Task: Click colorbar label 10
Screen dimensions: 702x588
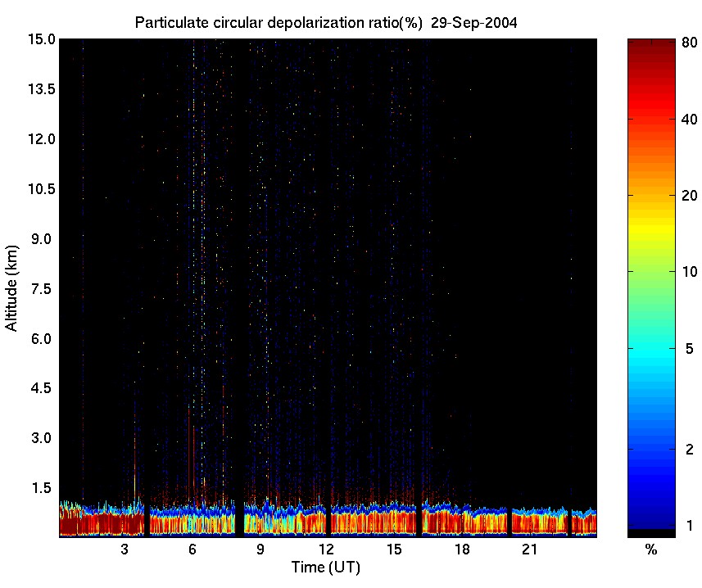Action: pyautogui.click(x=689, y=272)
